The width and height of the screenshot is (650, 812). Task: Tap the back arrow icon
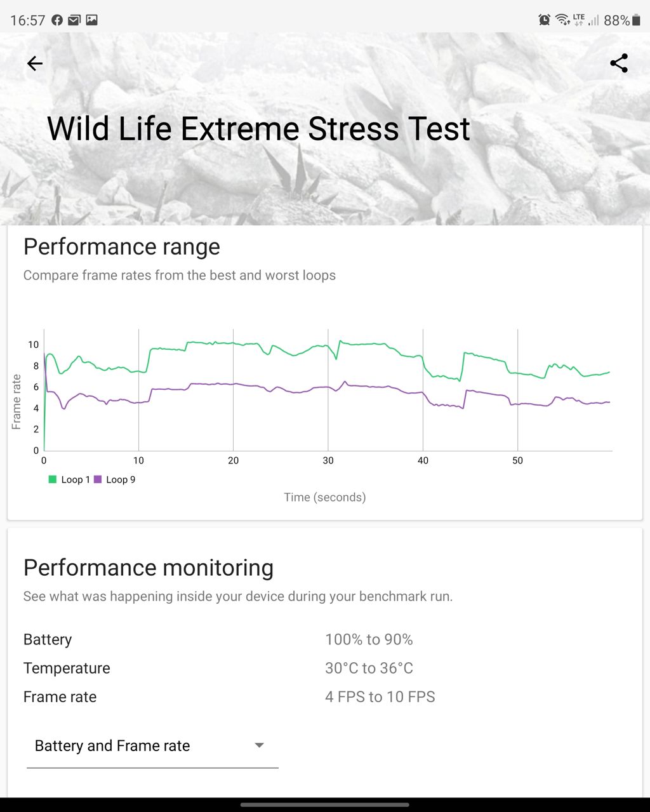(x=35, y=63)
